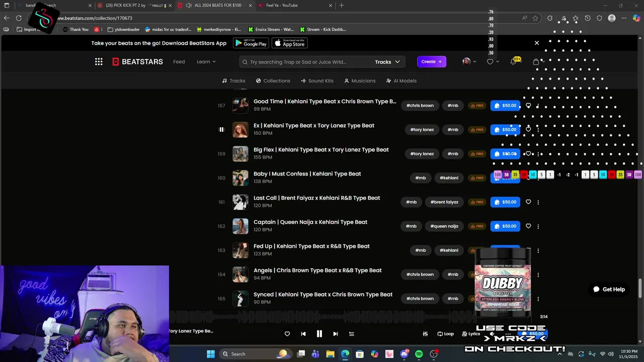
Task: Open 'Angels | Chris Brown Type Beat' title
Action: point(317,270)
